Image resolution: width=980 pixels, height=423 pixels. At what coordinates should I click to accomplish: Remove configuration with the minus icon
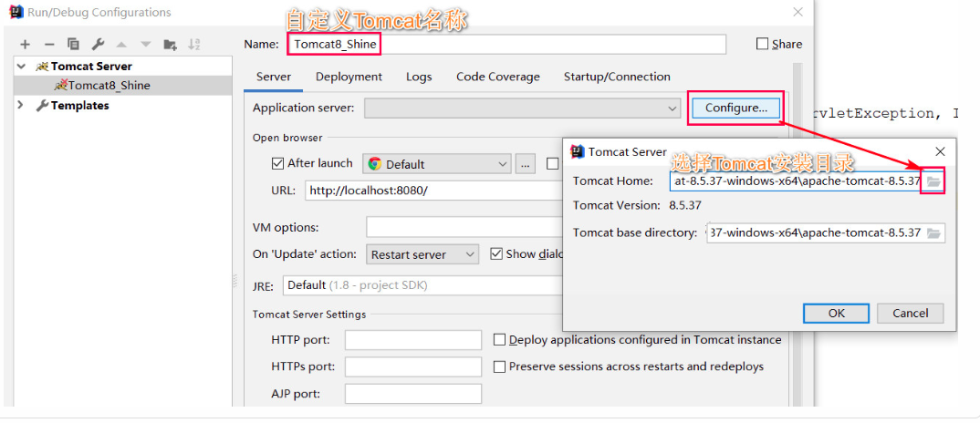coord(49,45)
